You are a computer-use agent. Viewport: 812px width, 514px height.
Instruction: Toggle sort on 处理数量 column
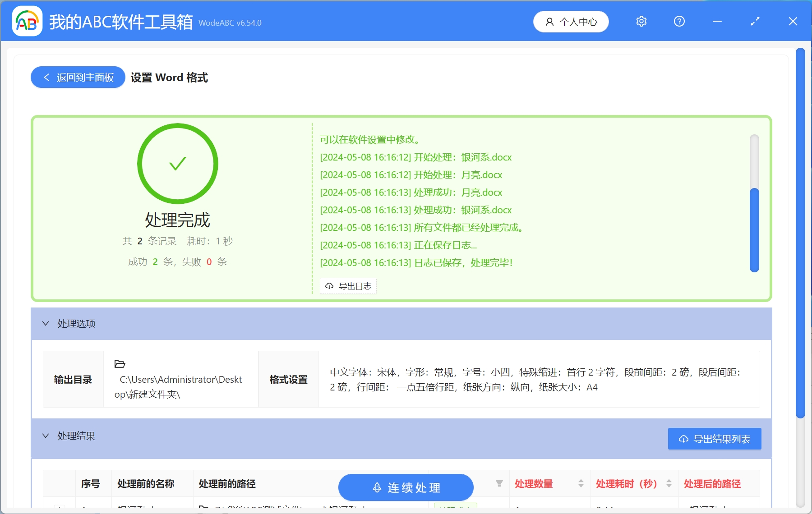click(x=581, y=484)
